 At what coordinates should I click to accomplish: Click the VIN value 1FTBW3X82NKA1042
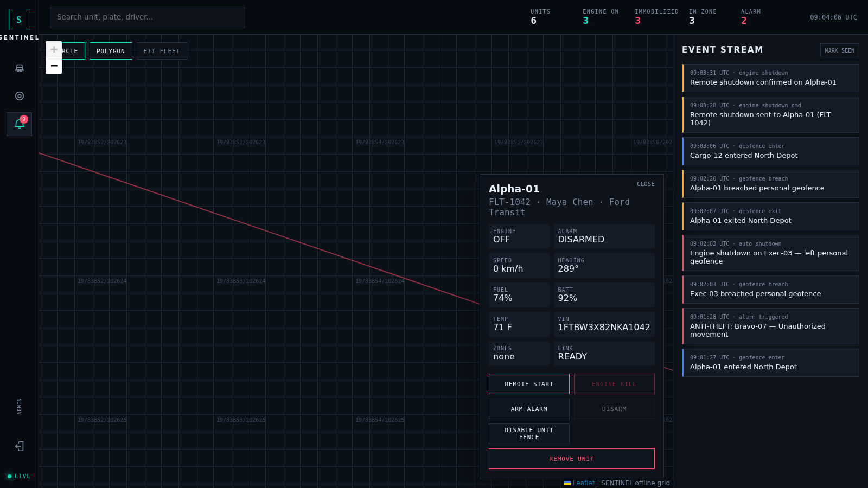click(x=604, y=328)
